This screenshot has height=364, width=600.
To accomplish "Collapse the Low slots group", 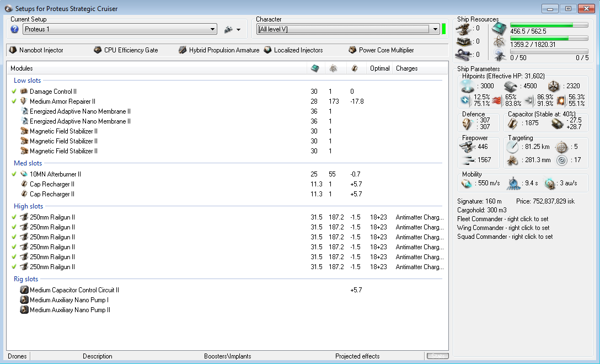I will tap(27, 81).
